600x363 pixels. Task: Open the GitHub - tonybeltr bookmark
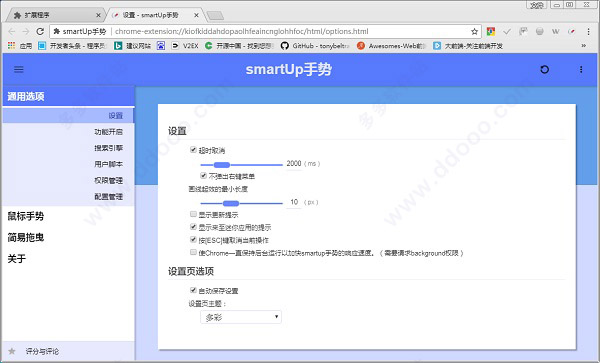[315, 46]
